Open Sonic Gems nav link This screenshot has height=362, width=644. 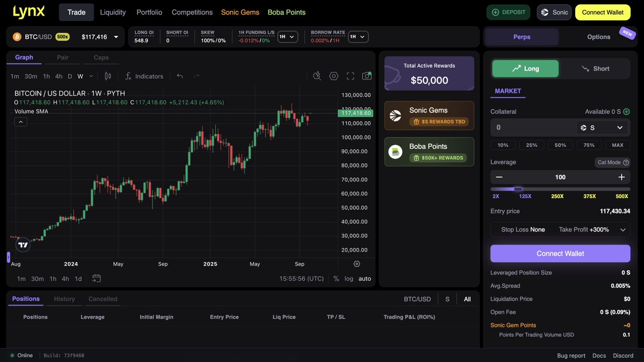(240, 12)
